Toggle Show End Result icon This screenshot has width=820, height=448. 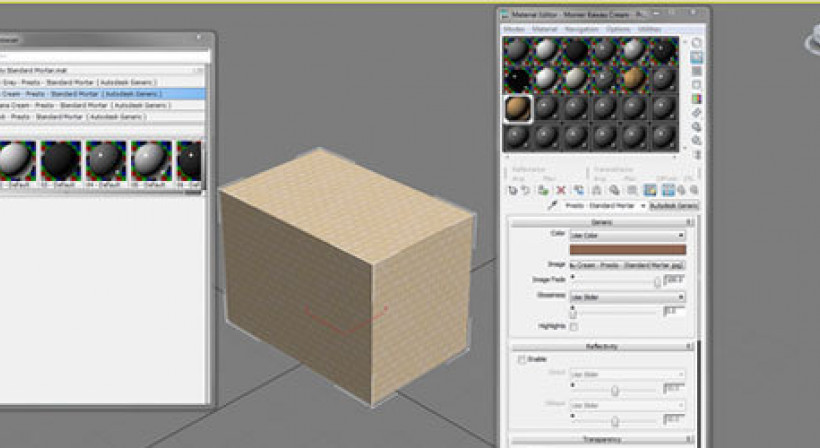point(668,191)
